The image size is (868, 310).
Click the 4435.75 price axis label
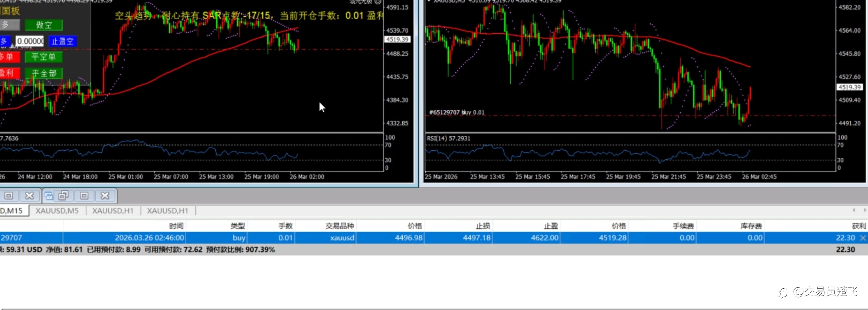(x=397, y=77)
